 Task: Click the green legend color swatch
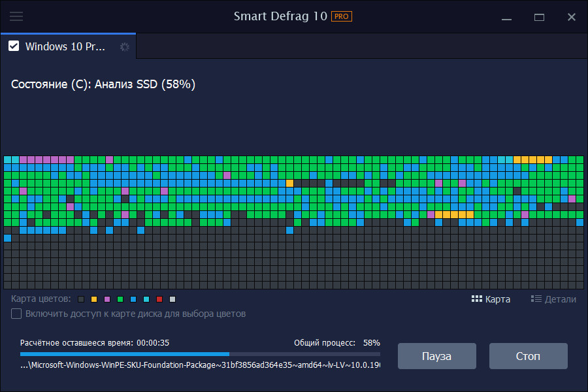click(x=120, y=299)
